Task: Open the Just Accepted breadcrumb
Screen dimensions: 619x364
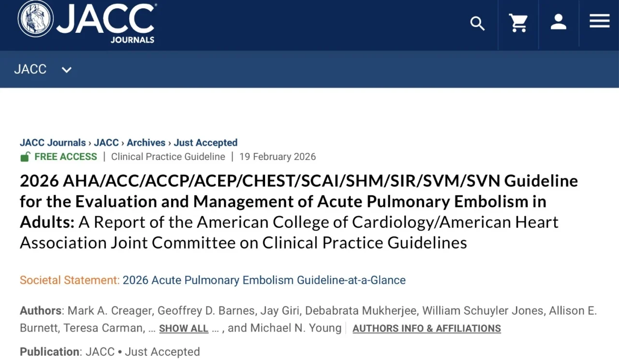Action: coord(206,142)
